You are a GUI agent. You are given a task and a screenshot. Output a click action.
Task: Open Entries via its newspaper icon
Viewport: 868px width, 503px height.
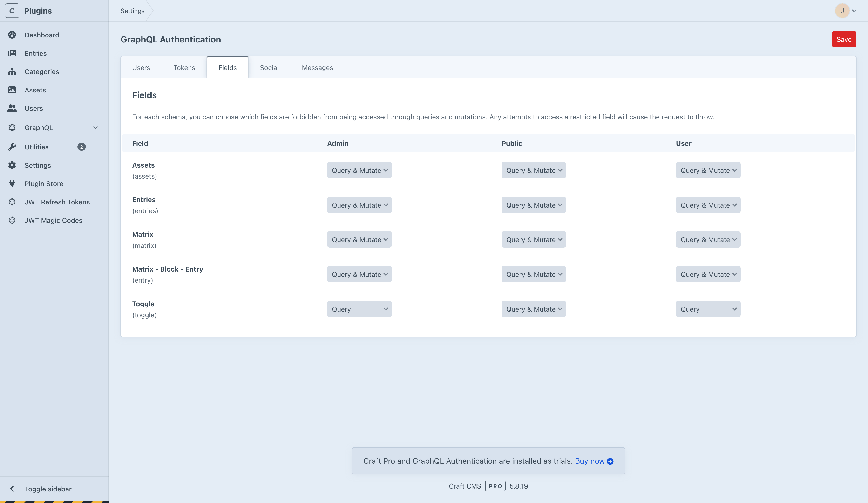tap(12, 53)
